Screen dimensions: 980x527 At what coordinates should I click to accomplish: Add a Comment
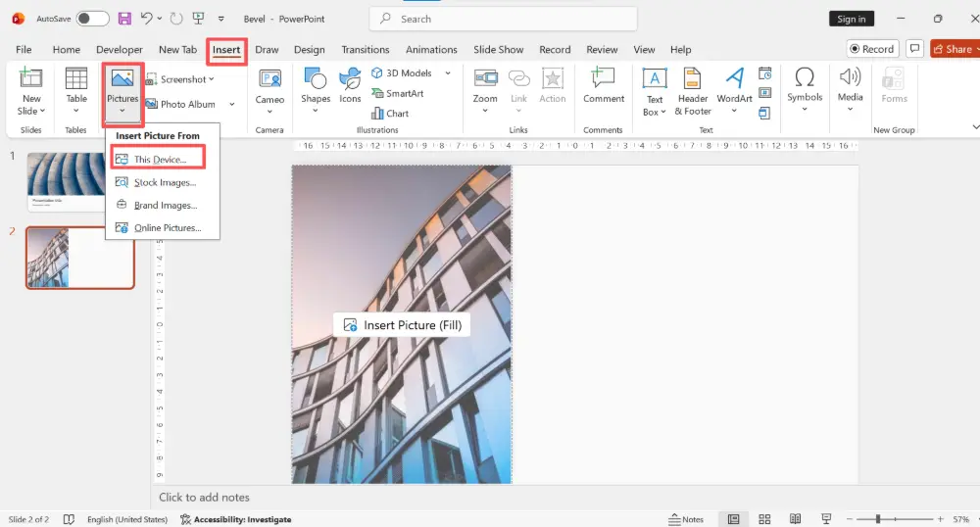pyautogui.click(x=603, y=87)
